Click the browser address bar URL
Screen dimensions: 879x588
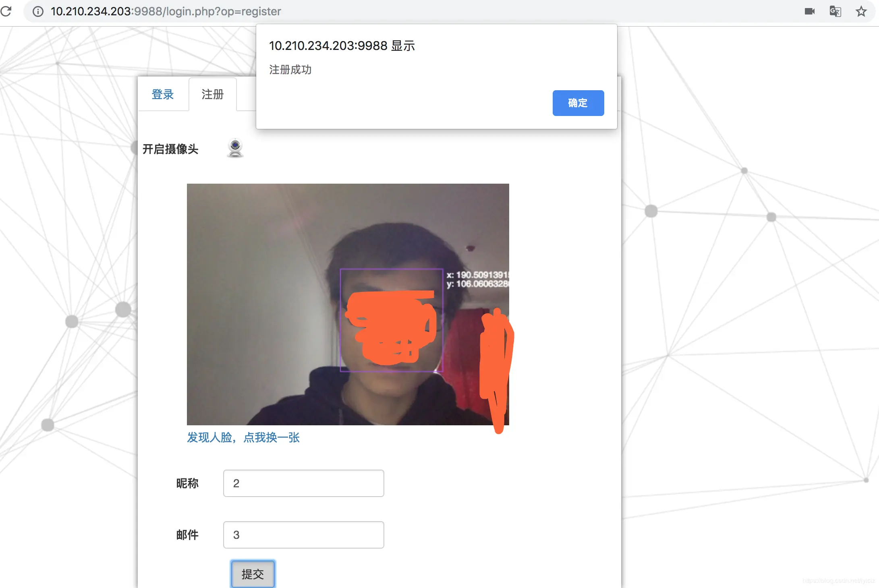(x=165, y=11)
